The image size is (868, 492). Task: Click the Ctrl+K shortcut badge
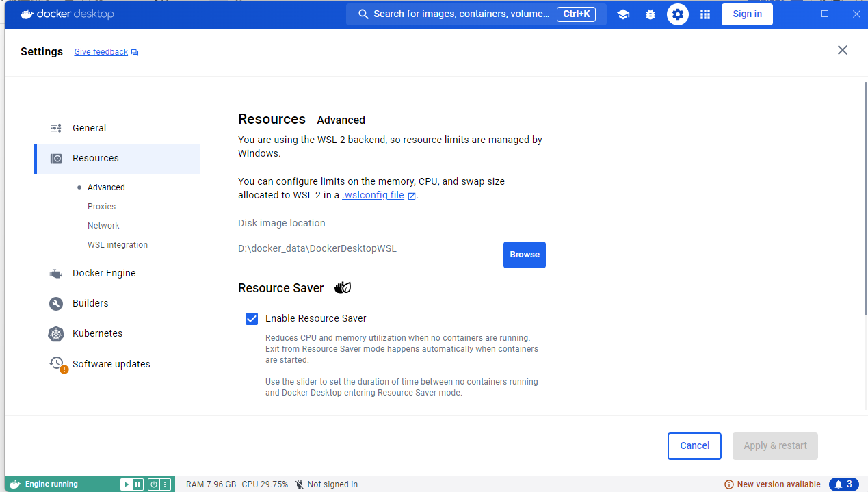coord(577,14)
